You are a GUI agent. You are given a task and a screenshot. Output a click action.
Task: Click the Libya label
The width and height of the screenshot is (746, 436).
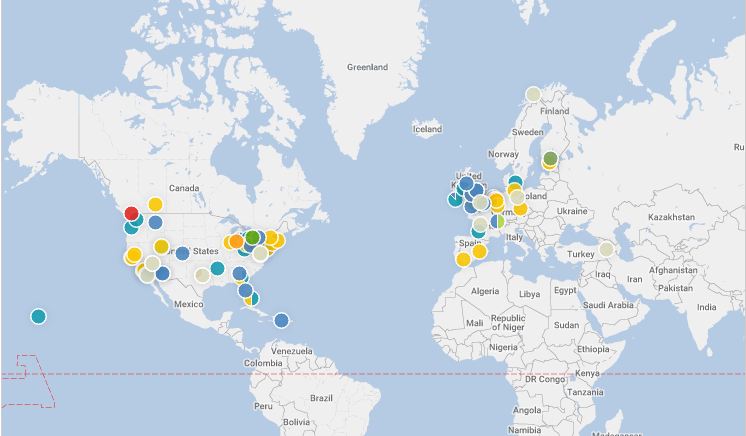529,294
